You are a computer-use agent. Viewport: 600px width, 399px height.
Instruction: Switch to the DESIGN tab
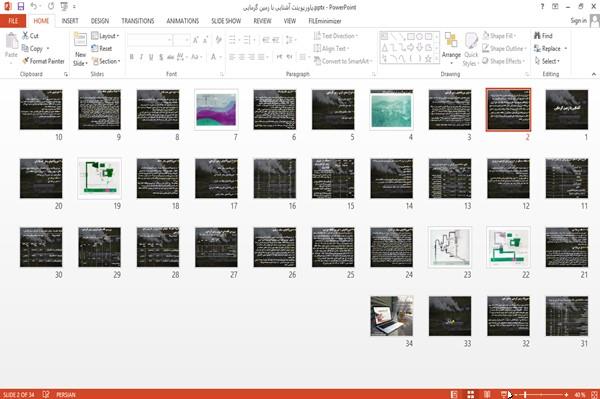(100, 21)
